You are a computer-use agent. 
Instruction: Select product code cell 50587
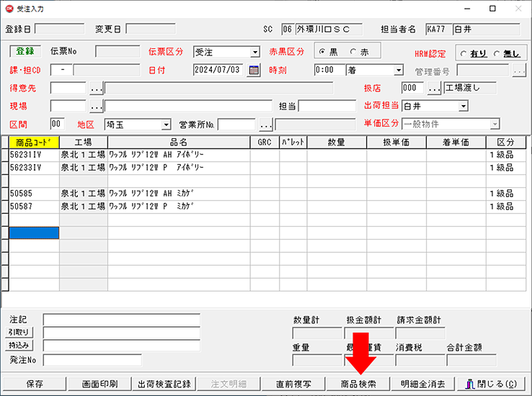34,207
